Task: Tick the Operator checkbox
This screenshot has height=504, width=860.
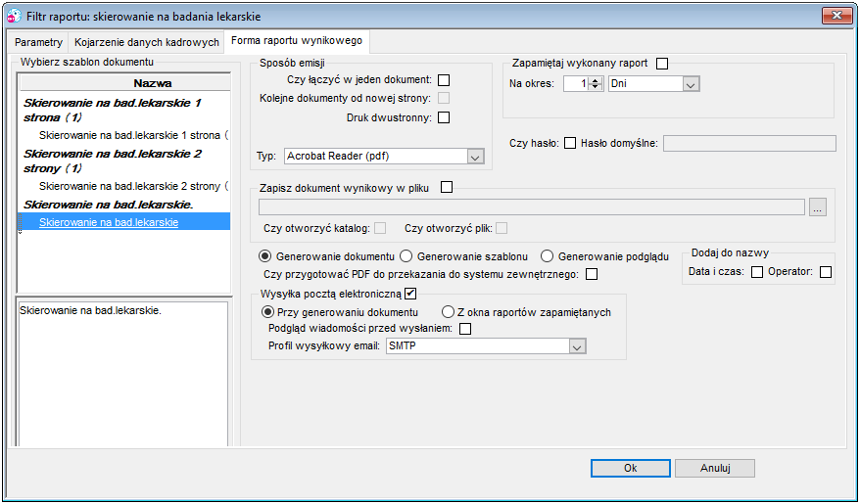Action: point(826,272)
